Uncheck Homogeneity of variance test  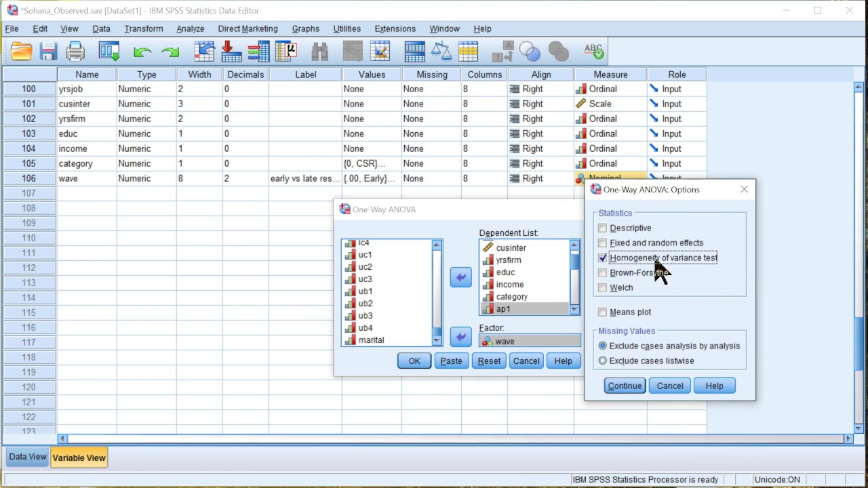(x=602, y=258)
